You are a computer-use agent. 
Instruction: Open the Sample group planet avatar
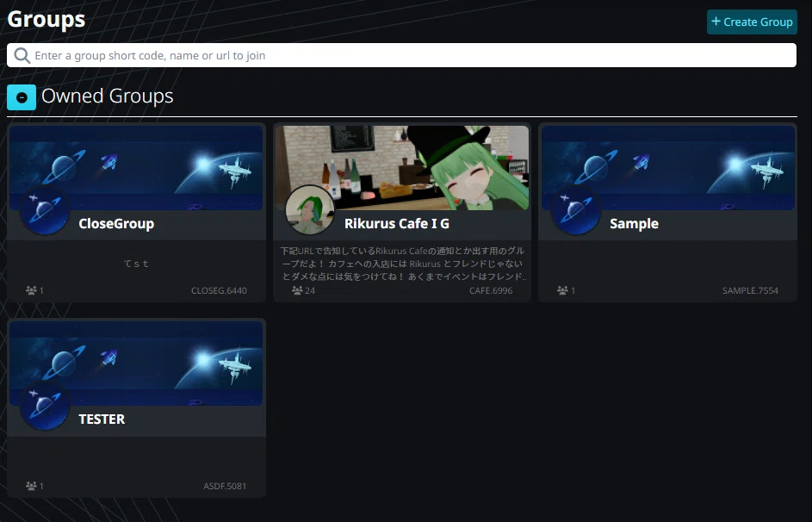pyautogui.click(x=576, y=211)
